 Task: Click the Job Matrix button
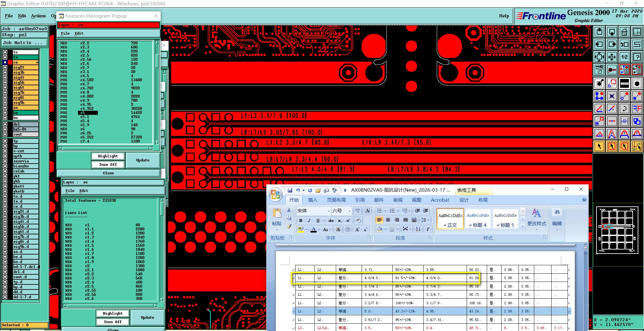click(x=25, y=43)
